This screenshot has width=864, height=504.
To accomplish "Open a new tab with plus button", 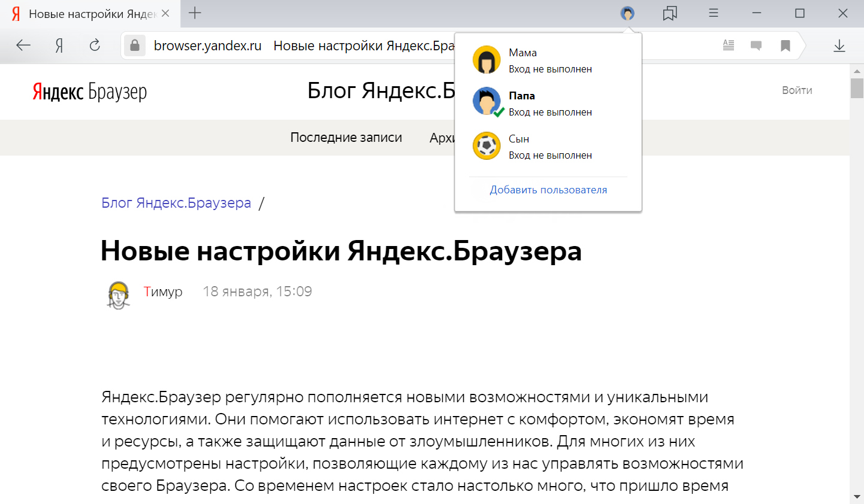I will pos(195,13).
